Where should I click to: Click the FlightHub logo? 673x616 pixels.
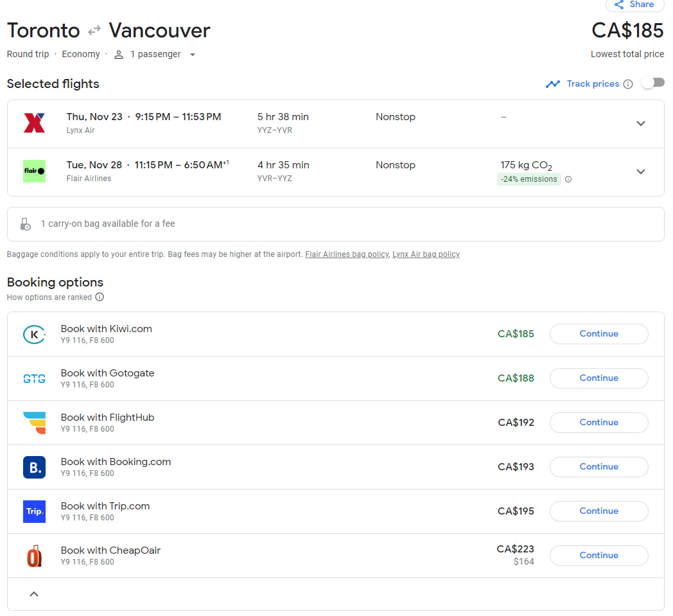[x=34, y=423]
